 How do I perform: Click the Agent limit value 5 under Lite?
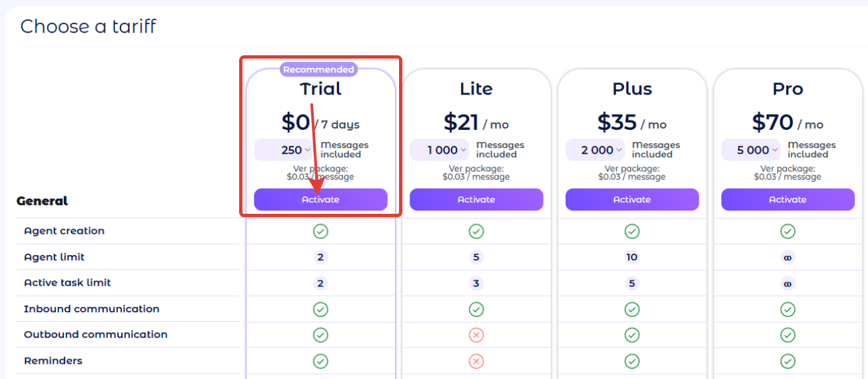pyautogui.click(x=476, y=257)
